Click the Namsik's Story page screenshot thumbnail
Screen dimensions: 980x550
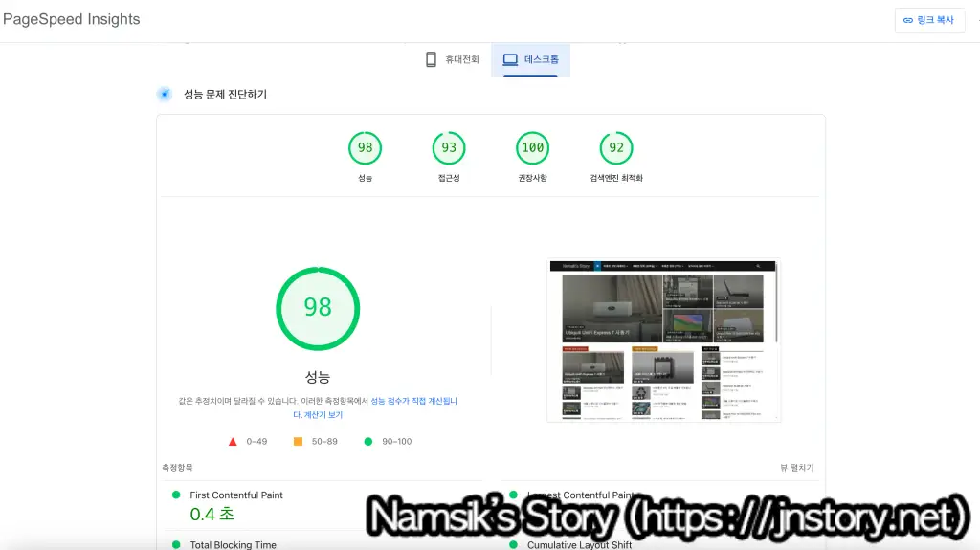663,340
